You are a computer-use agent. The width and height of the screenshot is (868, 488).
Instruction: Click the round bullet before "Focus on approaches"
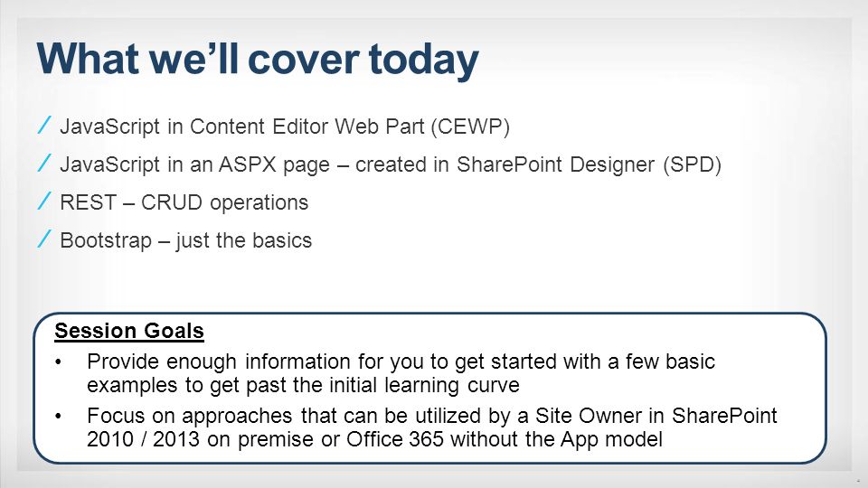click(x=58, y=417)
